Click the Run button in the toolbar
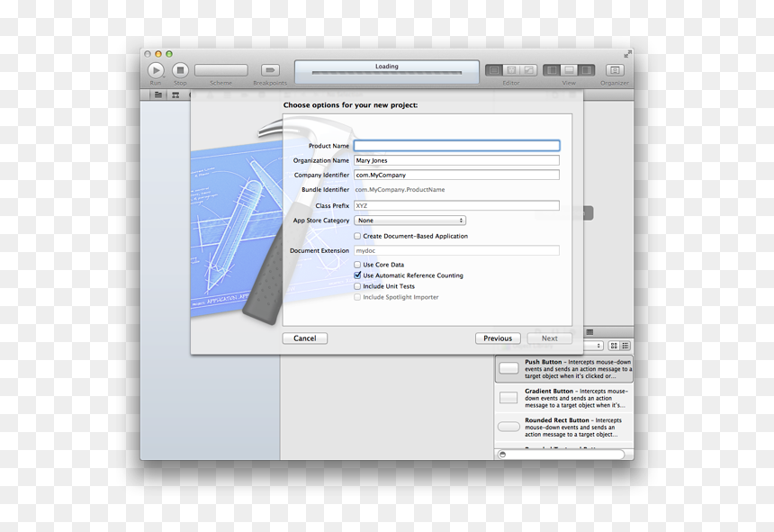Image resolution: width=774 pixels, height=532 pixels. 156,70
